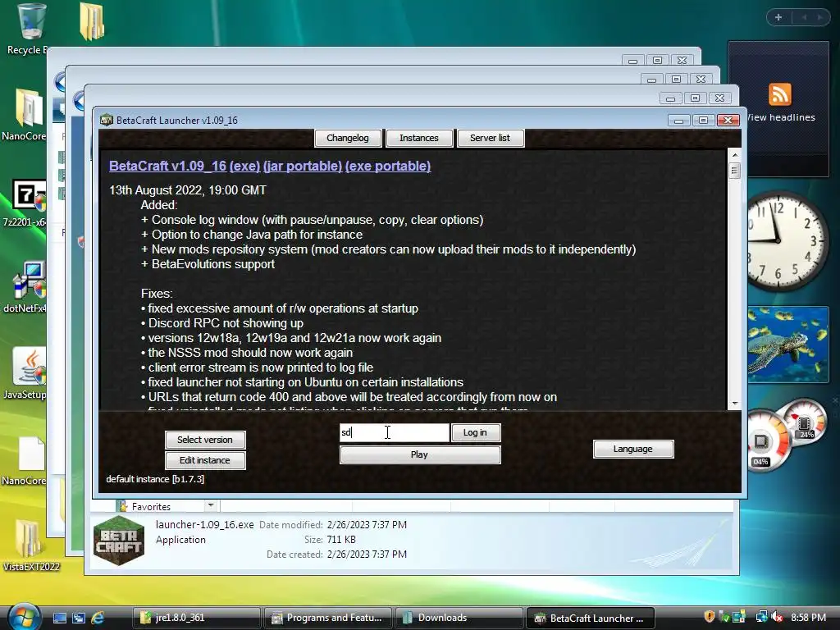Image resolution: width=840 pixels, height=630 pixels.
Task: Click the CPU meter gadget dial
Action: pyautogui.click(x=766, y=441)
